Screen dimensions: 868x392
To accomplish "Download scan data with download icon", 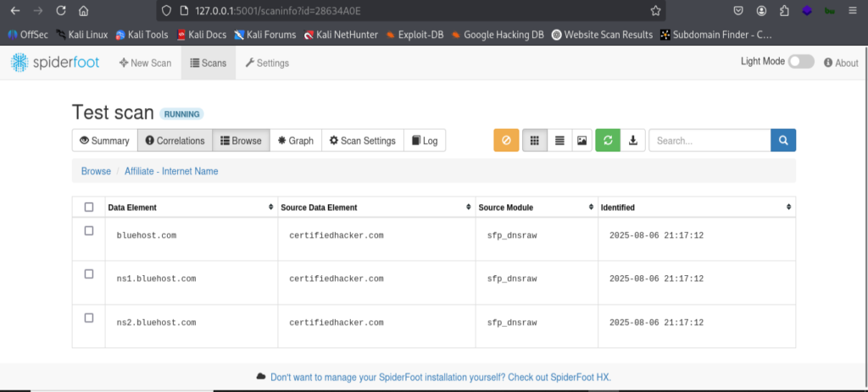I will coord(632,141).
